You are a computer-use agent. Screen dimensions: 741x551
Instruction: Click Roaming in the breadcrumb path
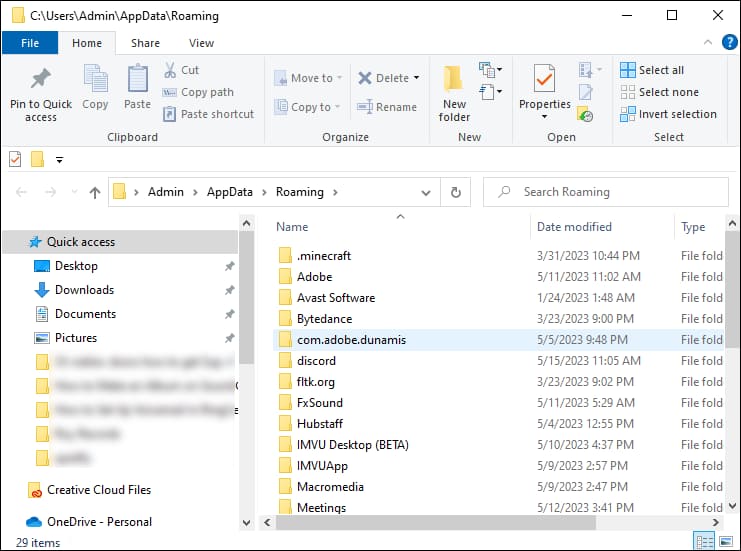pyautogui.click(x=300, y=192)
